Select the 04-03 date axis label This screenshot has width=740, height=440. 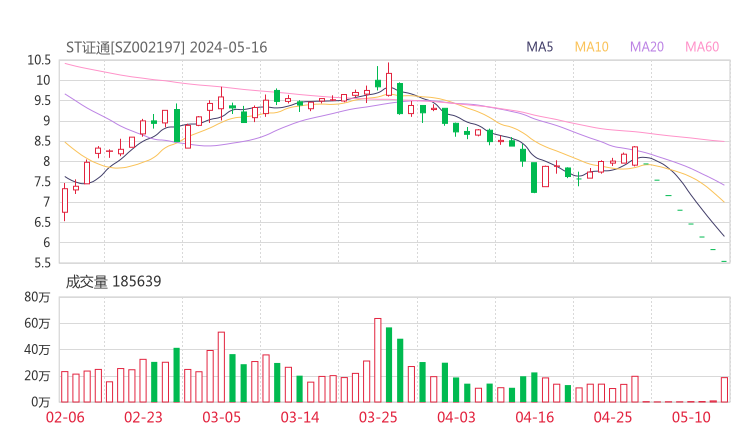456,417
